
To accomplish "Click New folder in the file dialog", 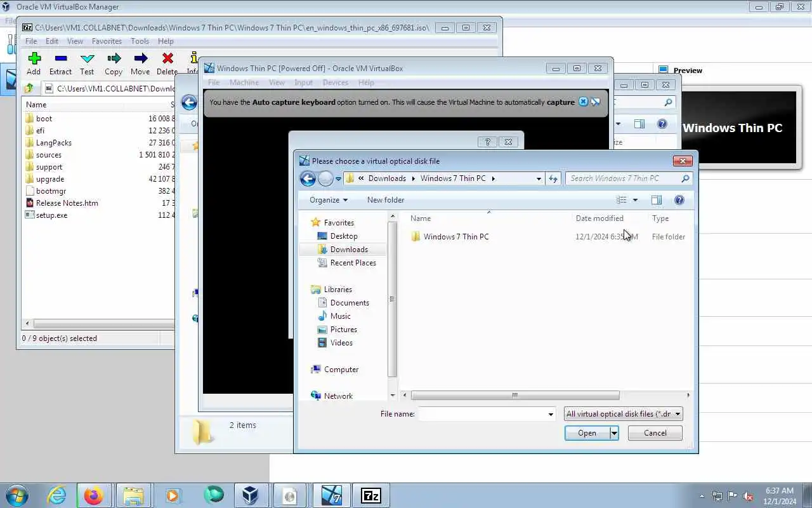I will tap(386, 200).
